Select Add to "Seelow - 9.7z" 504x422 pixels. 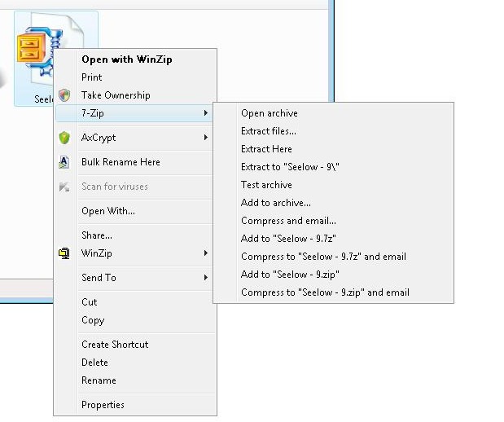coord(288,239)
